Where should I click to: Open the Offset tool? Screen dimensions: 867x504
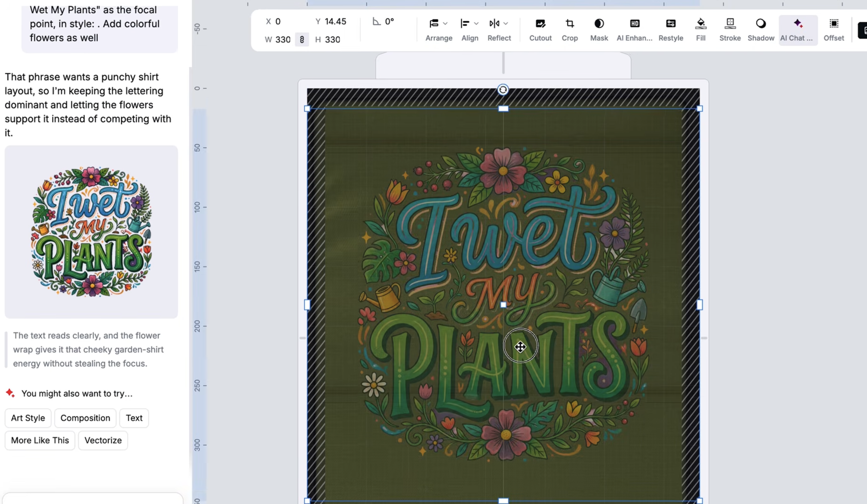(x=834, y=30)
